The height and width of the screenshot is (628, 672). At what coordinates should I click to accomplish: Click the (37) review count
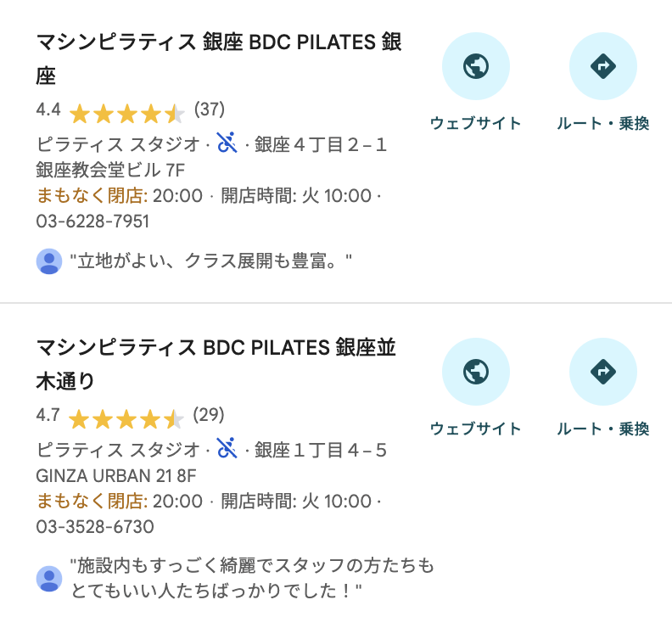tap(210, 109)
